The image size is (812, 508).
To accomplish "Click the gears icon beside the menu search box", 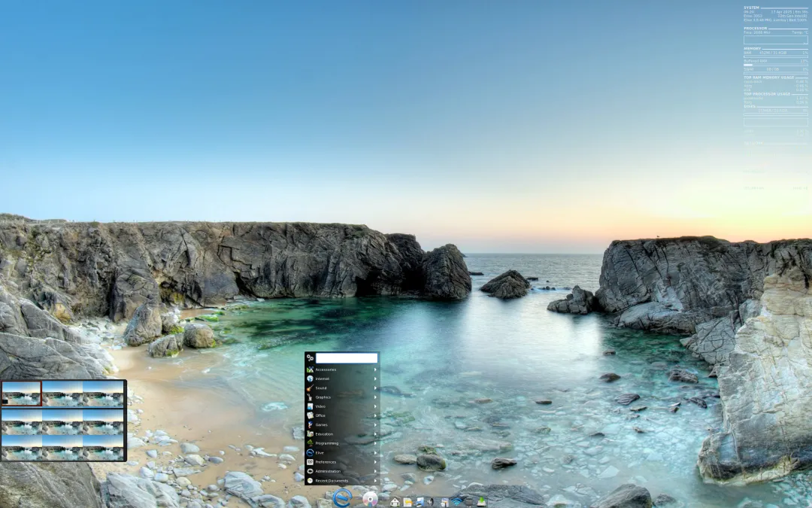I will pyautogui.click(x=311, y=357).
